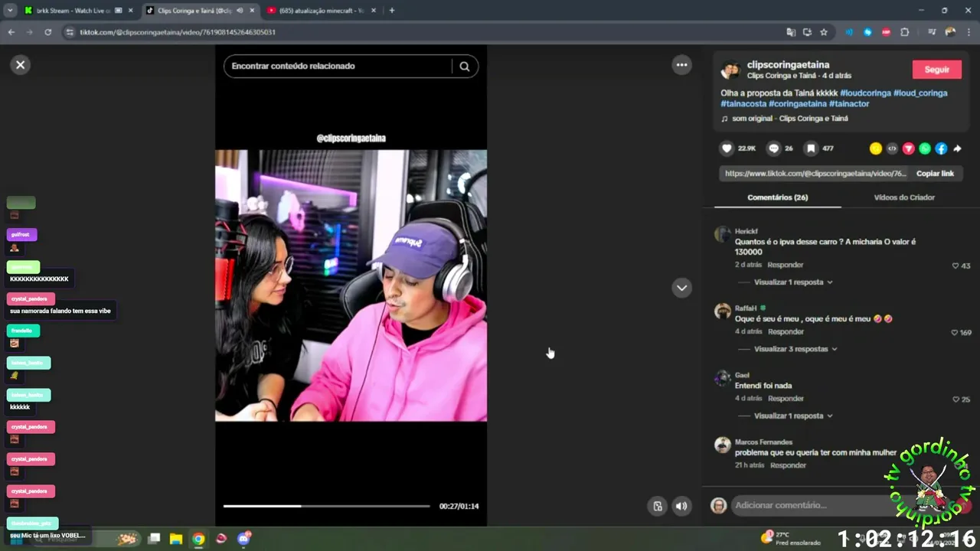Reload the page in Chrome
This screenshot has width=980, height=551.
tap(48, 32)
